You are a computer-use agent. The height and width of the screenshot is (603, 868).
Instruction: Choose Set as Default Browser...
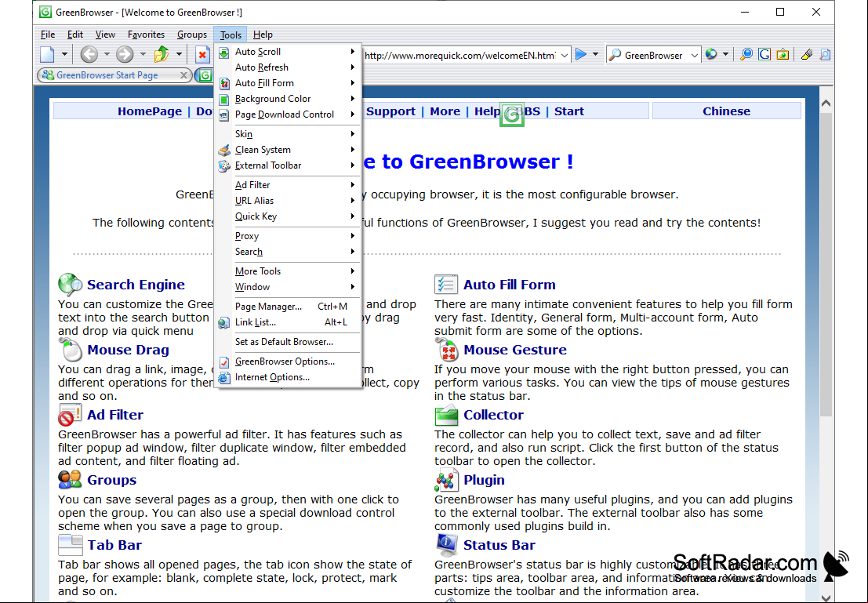tap(288, 342)
